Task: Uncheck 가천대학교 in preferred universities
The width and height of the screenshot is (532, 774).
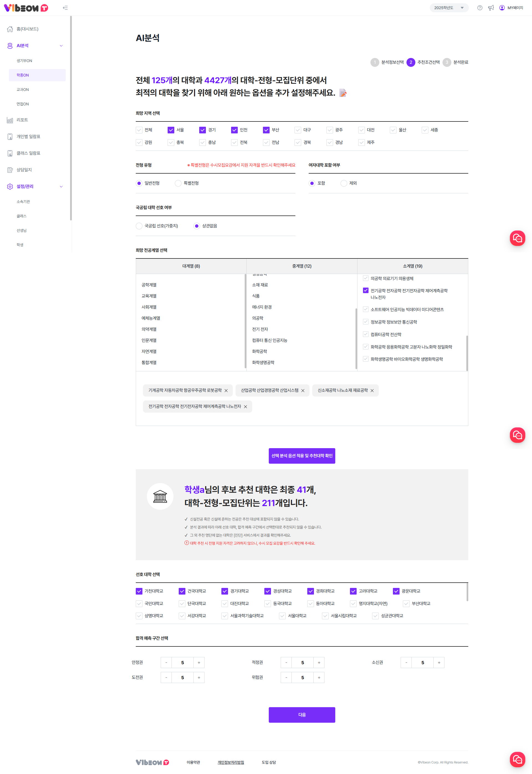Action: (139, 591)
